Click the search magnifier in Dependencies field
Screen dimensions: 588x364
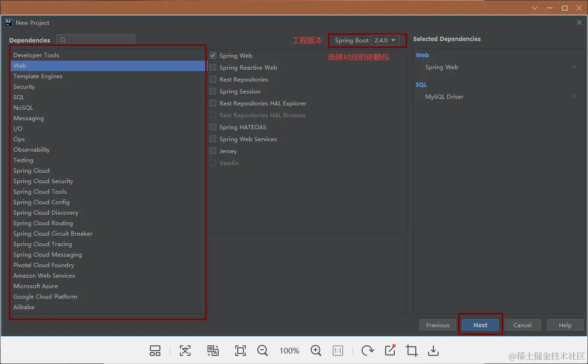coord(63,41)
